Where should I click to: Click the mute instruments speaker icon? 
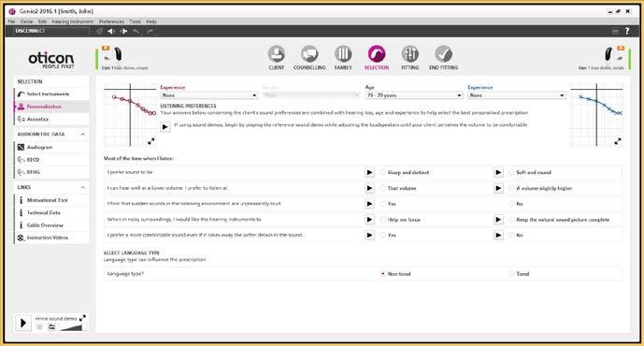pos(111,31)
